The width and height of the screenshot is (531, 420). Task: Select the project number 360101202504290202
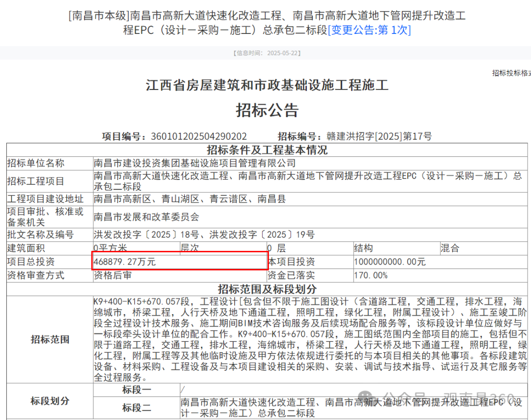click(199, 136)
